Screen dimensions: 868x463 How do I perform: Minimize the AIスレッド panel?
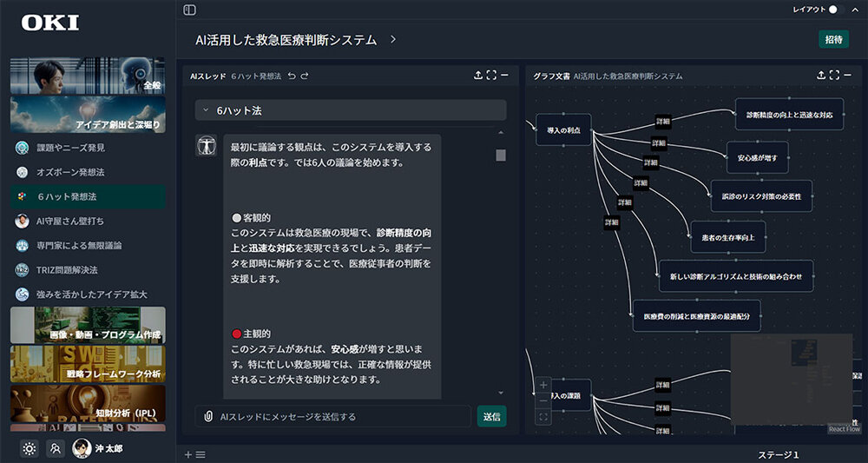504,76
